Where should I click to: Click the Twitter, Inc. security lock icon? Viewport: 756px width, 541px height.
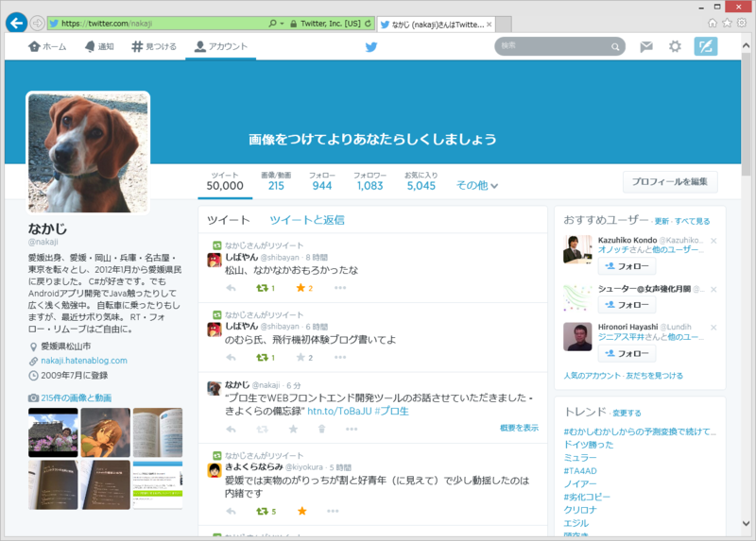click(x=294, y=23)
